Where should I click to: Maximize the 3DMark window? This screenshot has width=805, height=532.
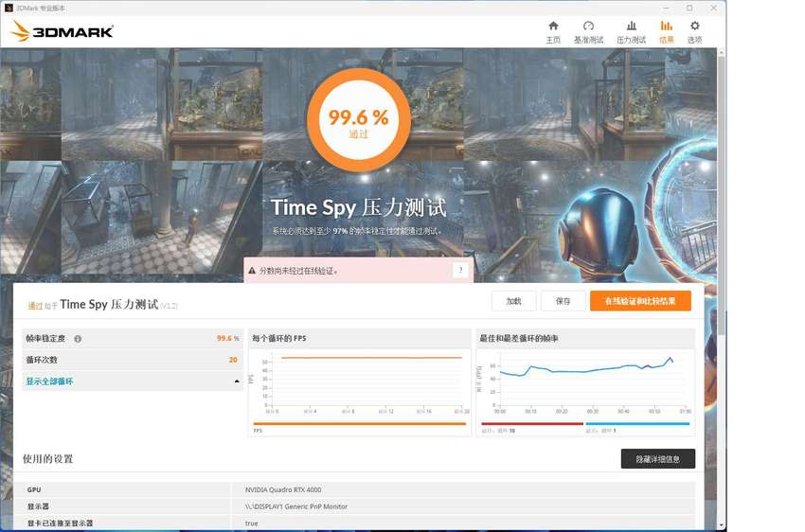point(689,8)
